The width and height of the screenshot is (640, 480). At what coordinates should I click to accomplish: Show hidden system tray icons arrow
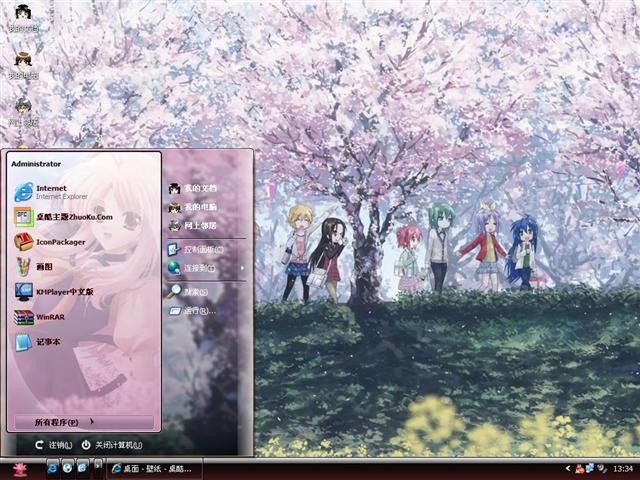coord(568,469)
